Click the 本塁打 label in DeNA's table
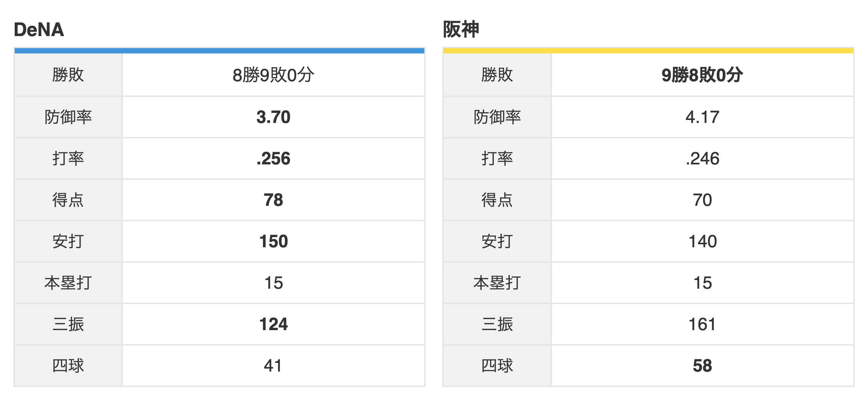This screenshot has width=868, height=411. [68, 283]
